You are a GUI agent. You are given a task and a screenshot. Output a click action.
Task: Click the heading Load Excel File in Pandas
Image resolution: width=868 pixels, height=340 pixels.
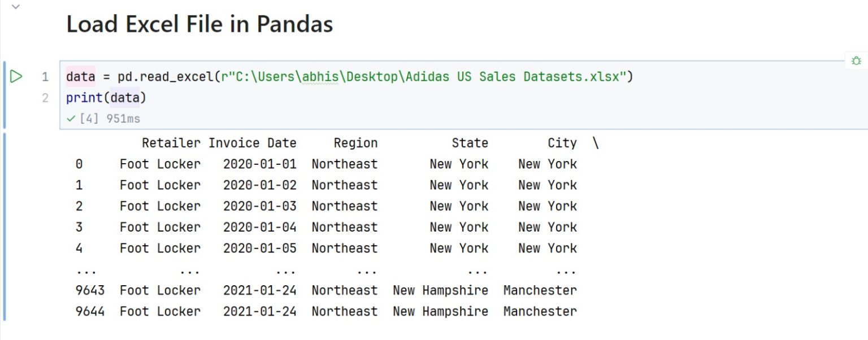coord(200,24)
